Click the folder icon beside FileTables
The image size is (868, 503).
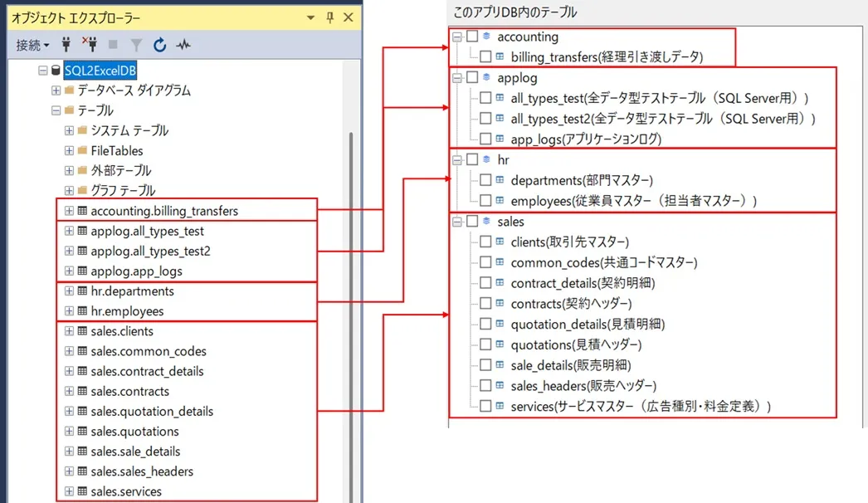(x=82, y=150)
